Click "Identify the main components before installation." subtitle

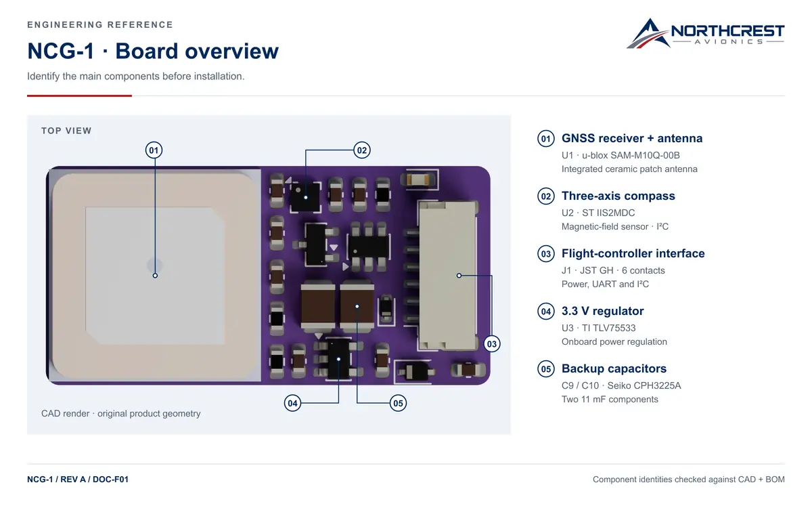pos(135,76)
